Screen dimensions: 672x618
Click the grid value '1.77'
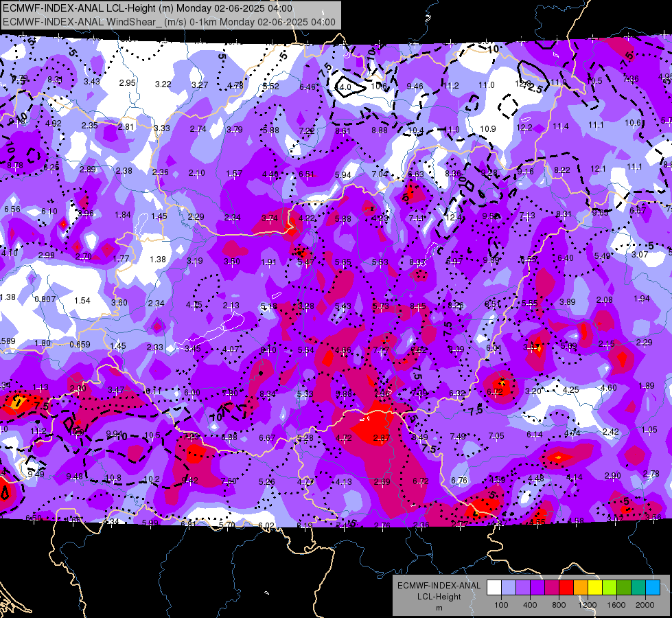click(x=121, y=258)
